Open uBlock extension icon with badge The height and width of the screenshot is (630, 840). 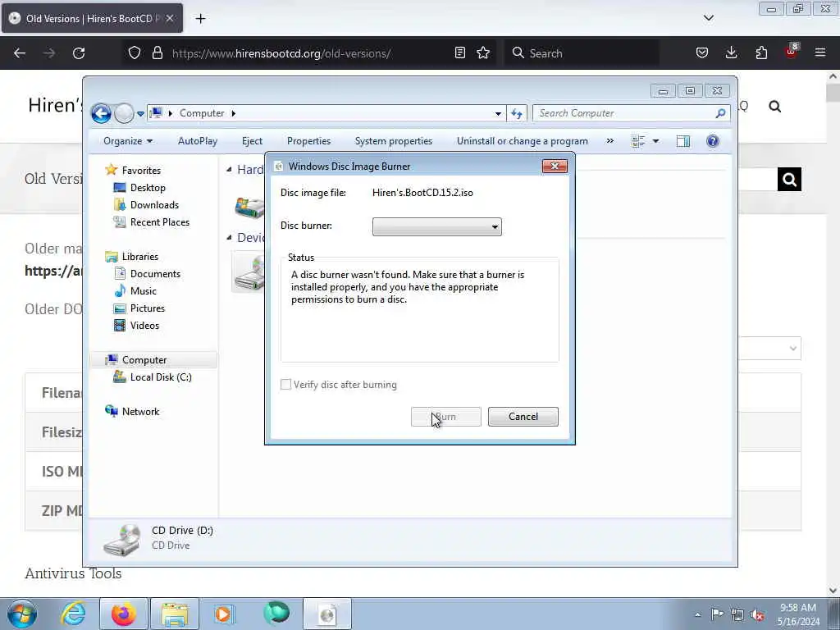(791, 52)
